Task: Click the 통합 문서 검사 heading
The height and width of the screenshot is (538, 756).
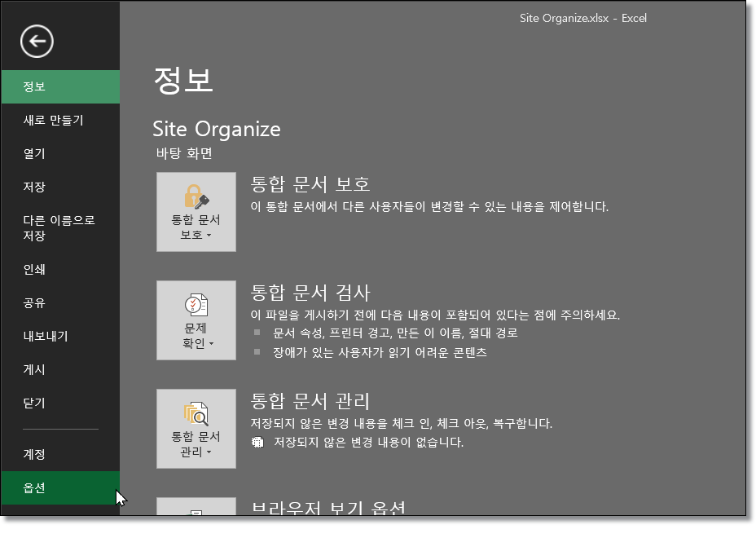Action: click(x=310, y=293)
